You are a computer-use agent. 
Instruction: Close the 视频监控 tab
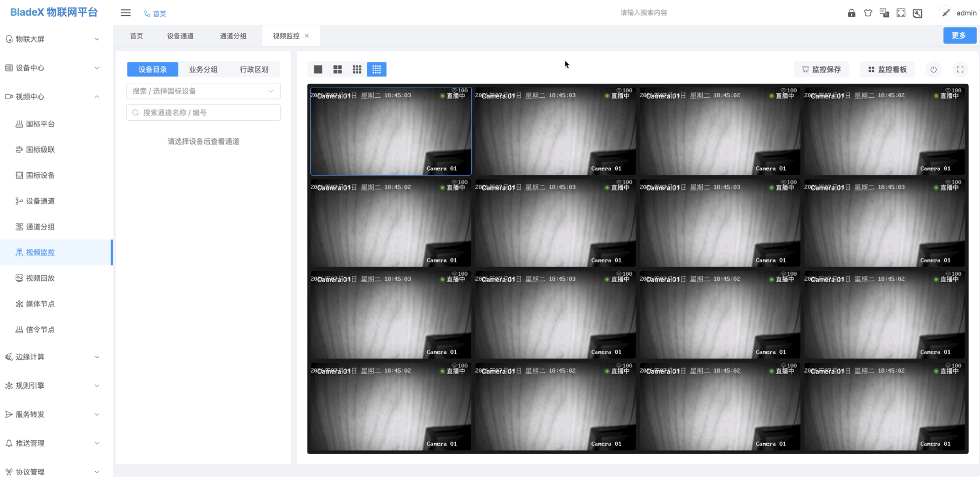pyautogui.click(x=307, y=36)
